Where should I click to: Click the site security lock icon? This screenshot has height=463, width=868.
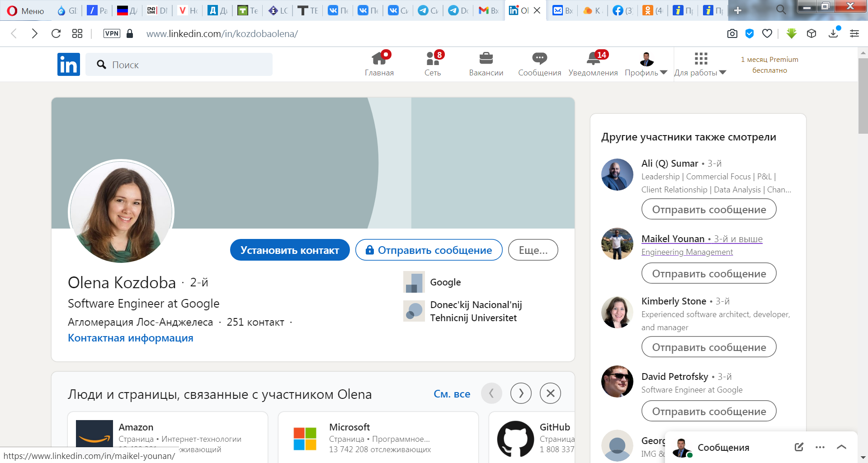130,33
